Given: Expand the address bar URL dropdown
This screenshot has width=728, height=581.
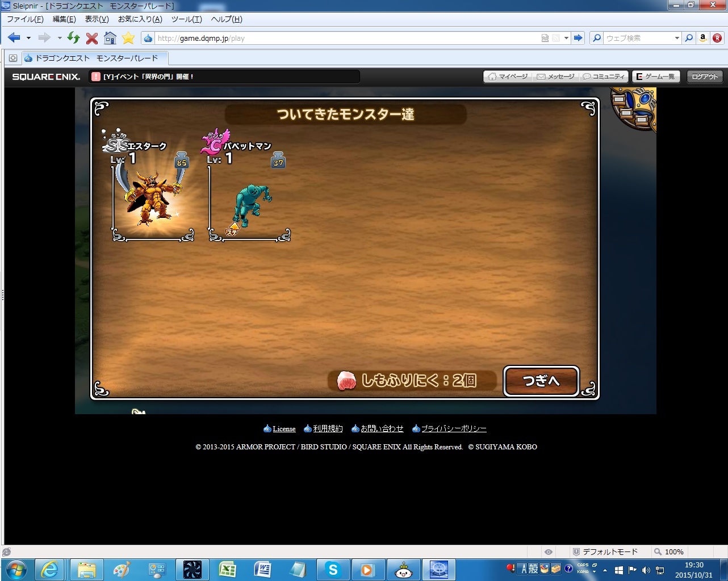Looking at the screenshot, I should click(x=566, y=38).
